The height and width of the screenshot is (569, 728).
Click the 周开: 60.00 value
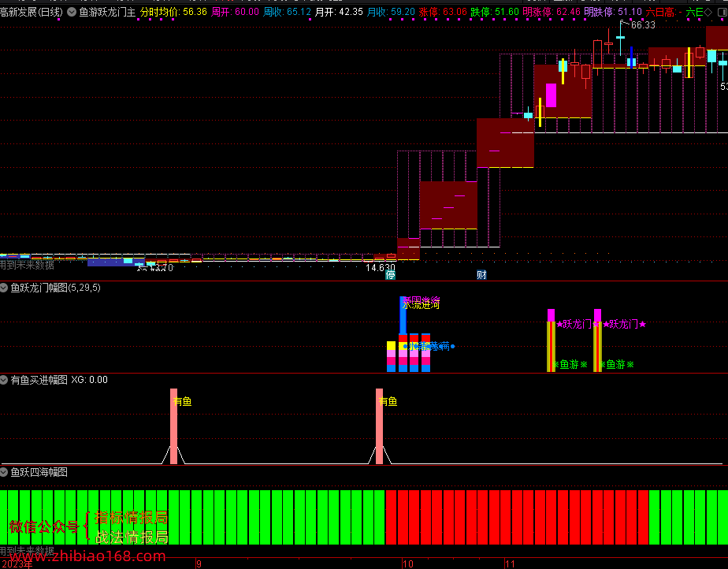(235, 12)
